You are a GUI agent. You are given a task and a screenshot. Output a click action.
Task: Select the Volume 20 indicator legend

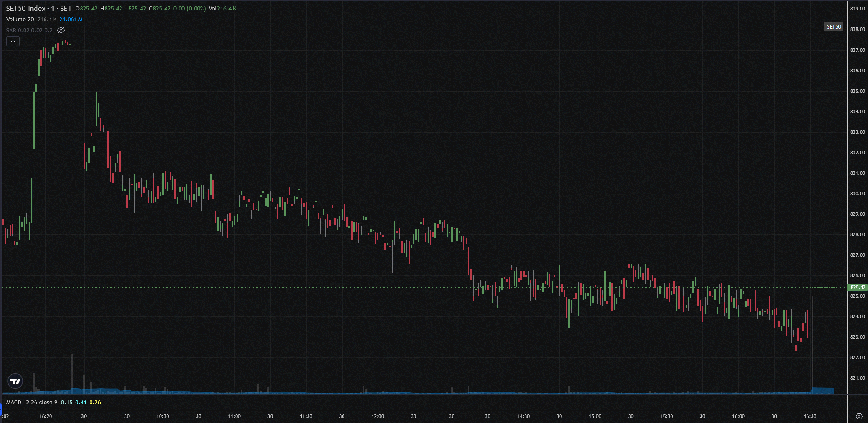pos(20,20)
